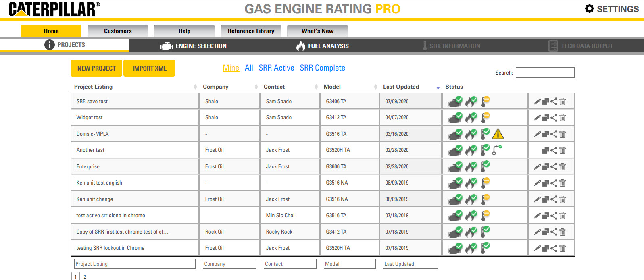Go to page 1 of project list
The image size is (644, 280).
(x=75, y=276)
